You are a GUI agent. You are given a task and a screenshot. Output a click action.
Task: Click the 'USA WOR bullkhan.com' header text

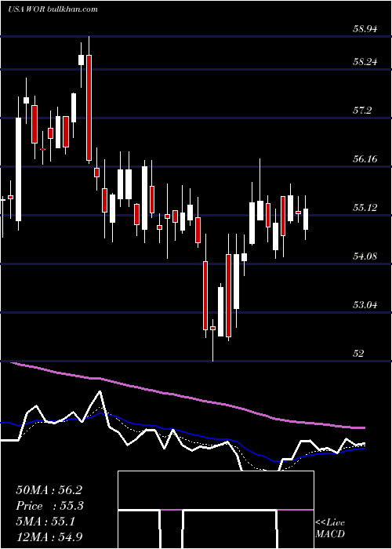point(53,9)
